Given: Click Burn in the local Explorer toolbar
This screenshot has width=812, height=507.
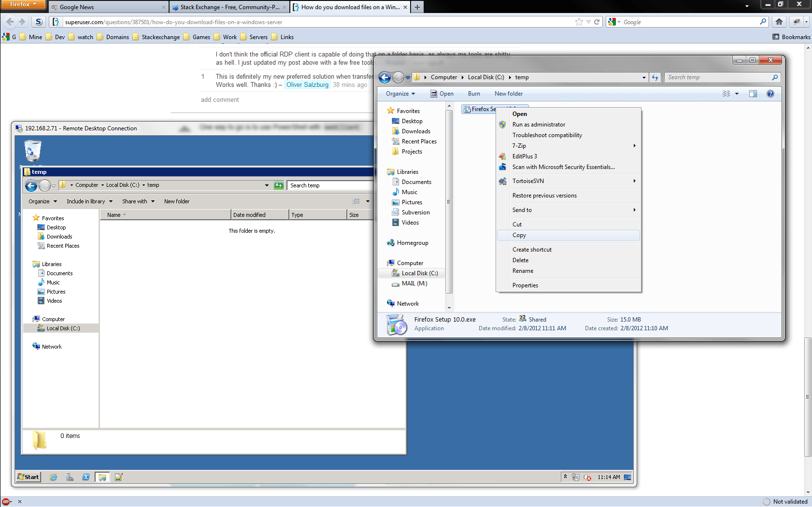Looking at the screenshot, I should [474, 94].
